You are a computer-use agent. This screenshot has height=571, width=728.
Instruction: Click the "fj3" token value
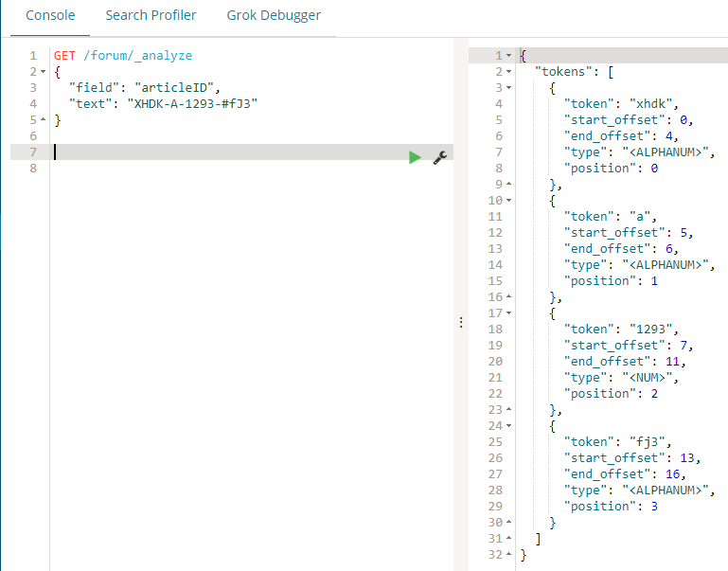point(647,442)
